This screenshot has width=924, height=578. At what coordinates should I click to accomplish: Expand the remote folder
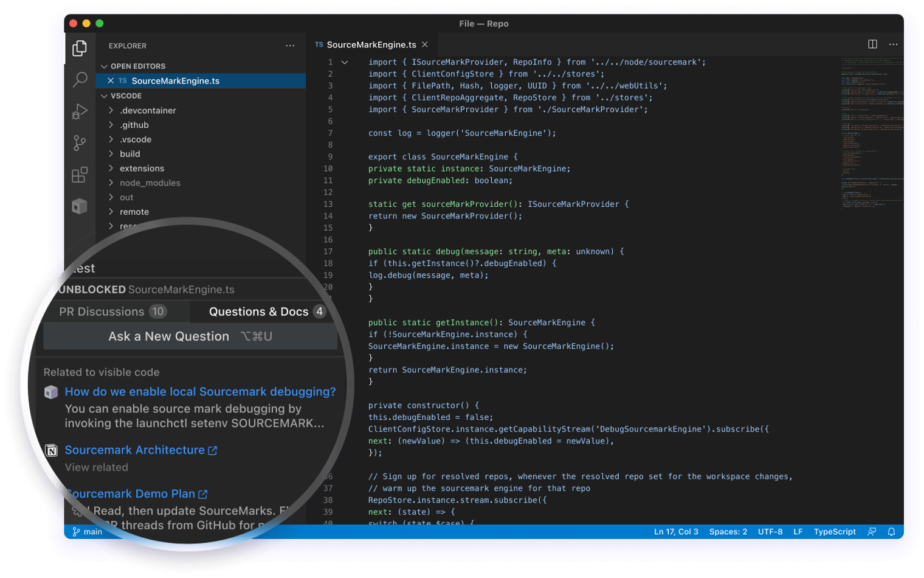pos(111,212)
